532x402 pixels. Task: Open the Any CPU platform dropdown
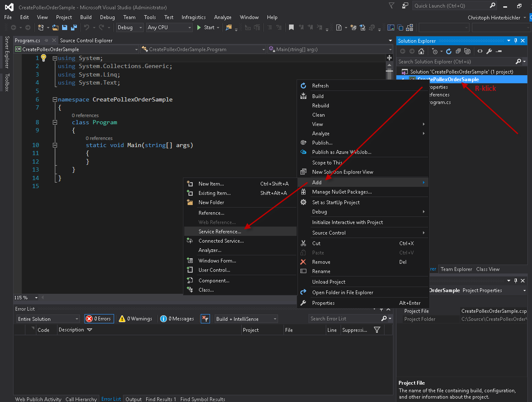click(169, 27)
